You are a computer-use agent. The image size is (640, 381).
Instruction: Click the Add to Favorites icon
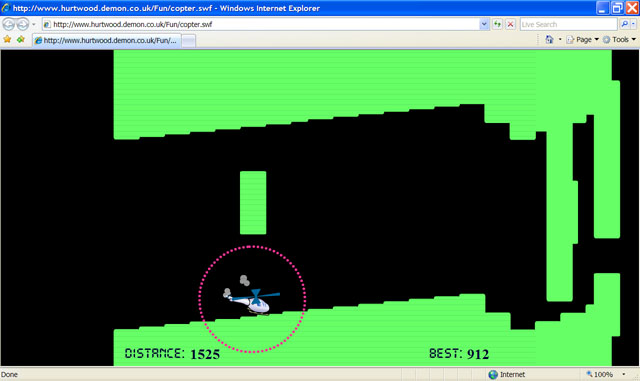click(x=21, y=40)
